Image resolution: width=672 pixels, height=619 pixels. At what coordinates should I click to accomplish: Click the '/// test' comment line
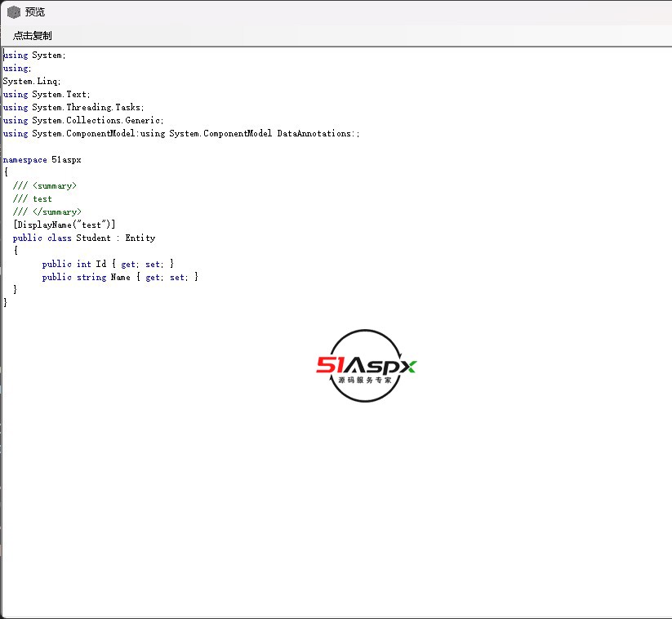tap(33, 199)
